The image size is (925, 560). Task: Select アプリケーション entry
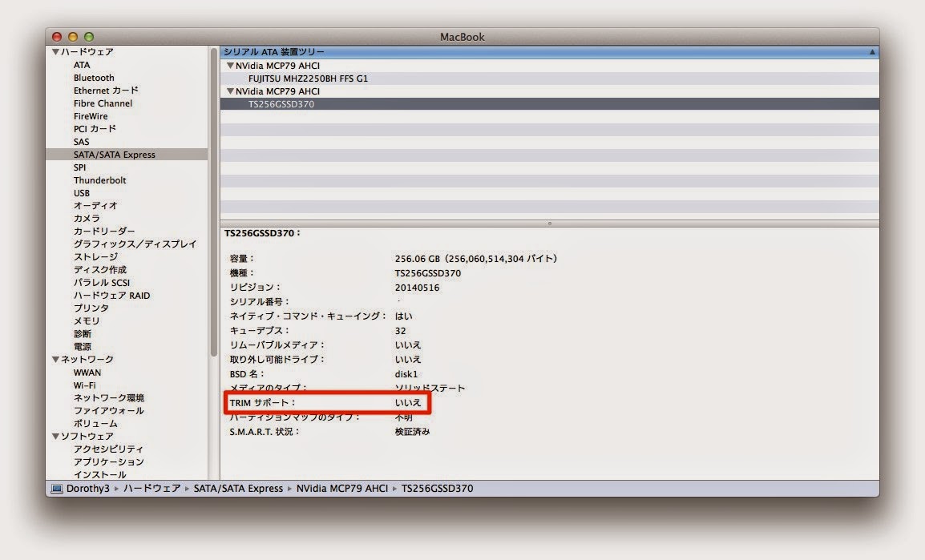pyautogui.click(x=108, y=462)
